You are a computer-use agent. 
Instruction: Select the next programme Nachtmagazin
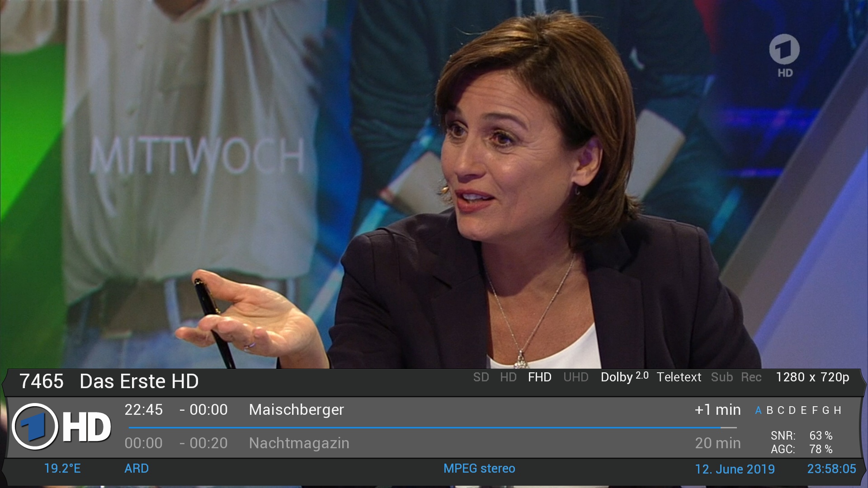pyautogui.click(x=299, y=443)
